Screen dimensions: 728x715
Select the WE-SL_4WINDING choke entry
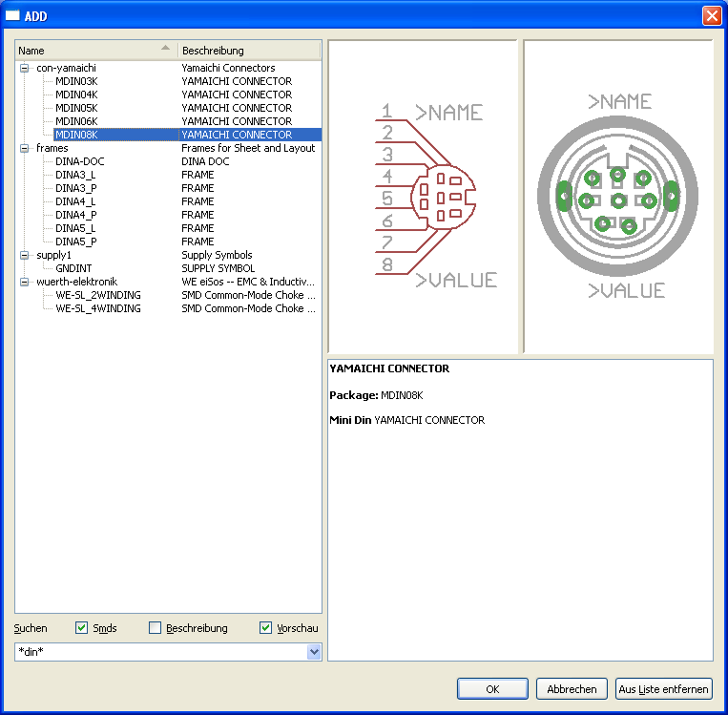98,309
